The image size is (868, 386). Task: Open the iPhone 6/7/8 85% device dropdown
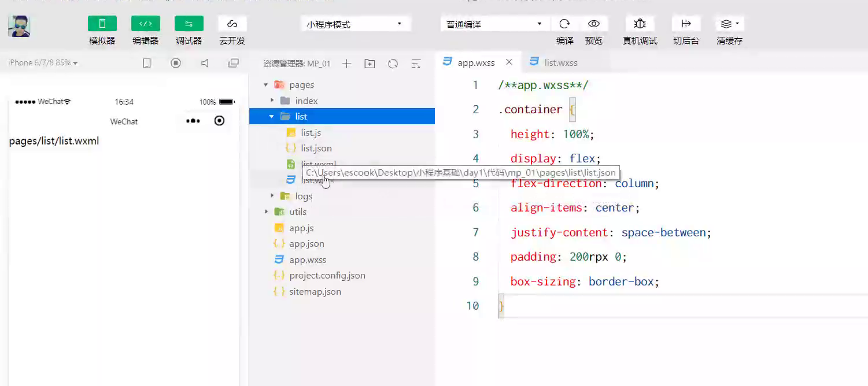(43, 62)
